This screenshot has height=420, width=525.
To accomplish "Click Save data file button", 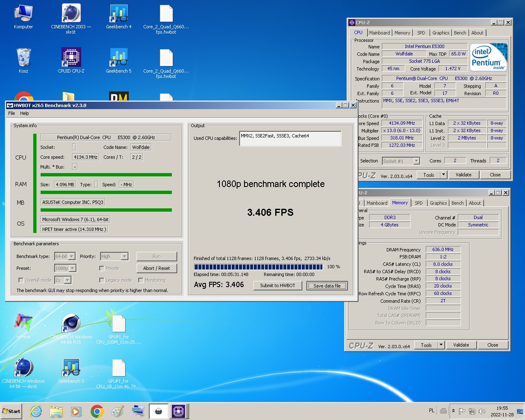I will (327, 285).
